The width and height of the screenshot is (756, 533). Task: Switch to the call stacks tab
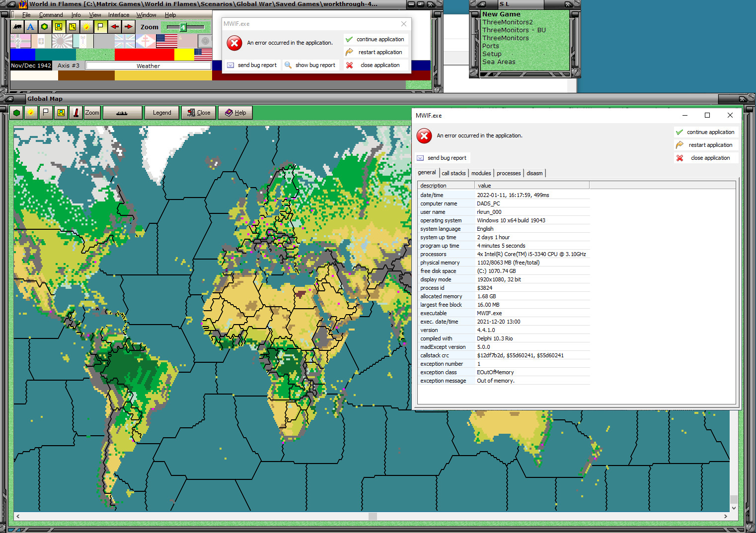[x=454, y=173]
